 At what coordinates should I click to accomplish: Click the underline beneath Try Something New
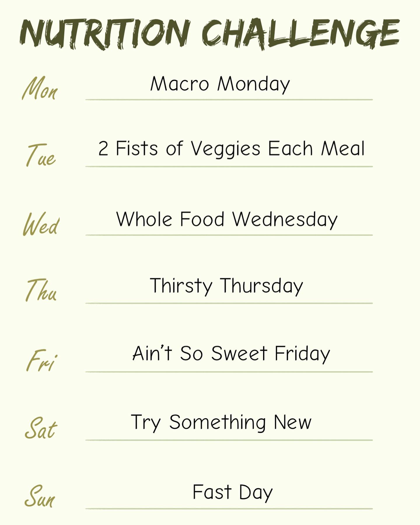[229, 440]
